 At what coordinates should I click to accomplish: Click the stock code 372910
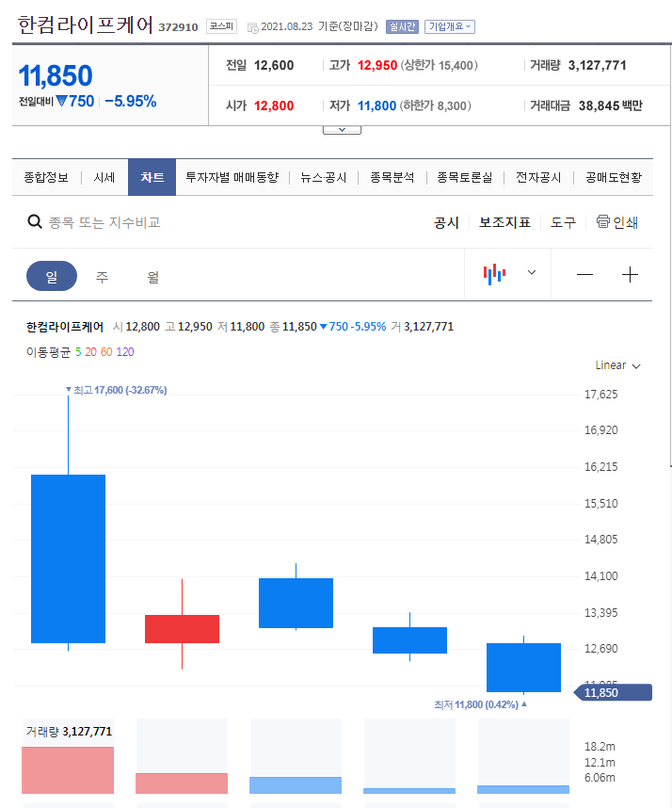coord(178,27)
